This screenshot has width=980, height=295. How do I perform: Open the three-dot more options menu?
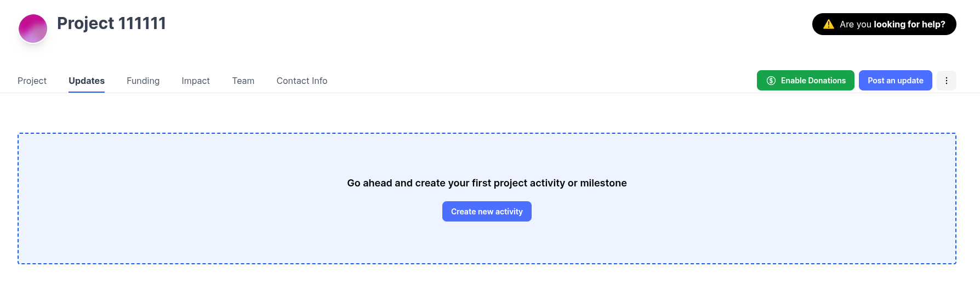click(946, 81)
